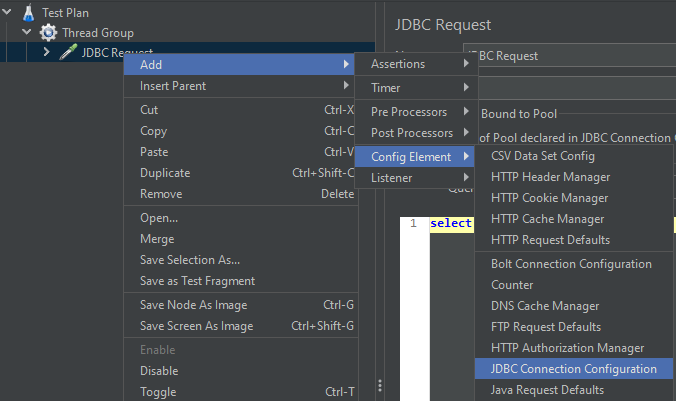Expand the JDBC Request tree node

tap(46, 52)
